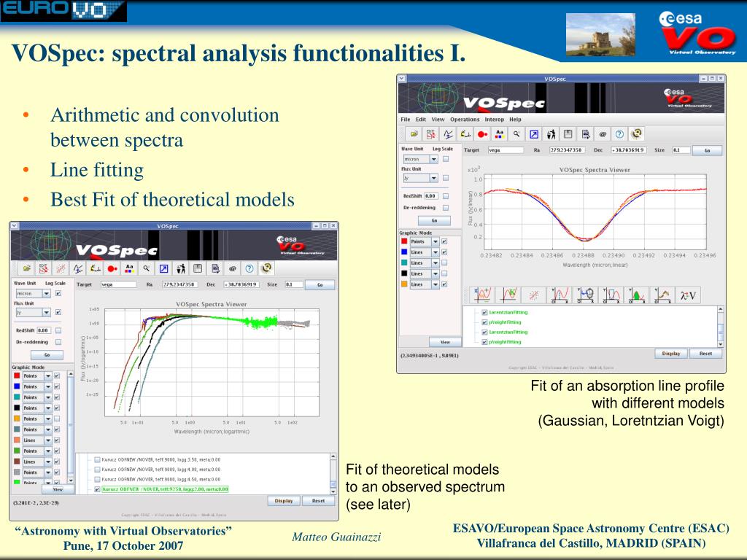Open file icon in lower VOSpec toolbar
The height and width of the screenshot is (560, 747).
tap(27, 268)
